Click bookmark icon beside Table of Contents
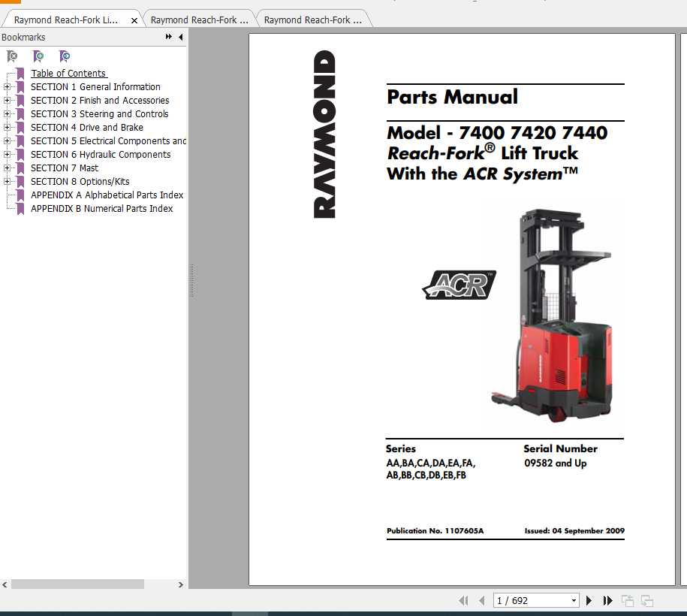Image resolution: width=687 pixels, height=616 pixels. point(20,73)
